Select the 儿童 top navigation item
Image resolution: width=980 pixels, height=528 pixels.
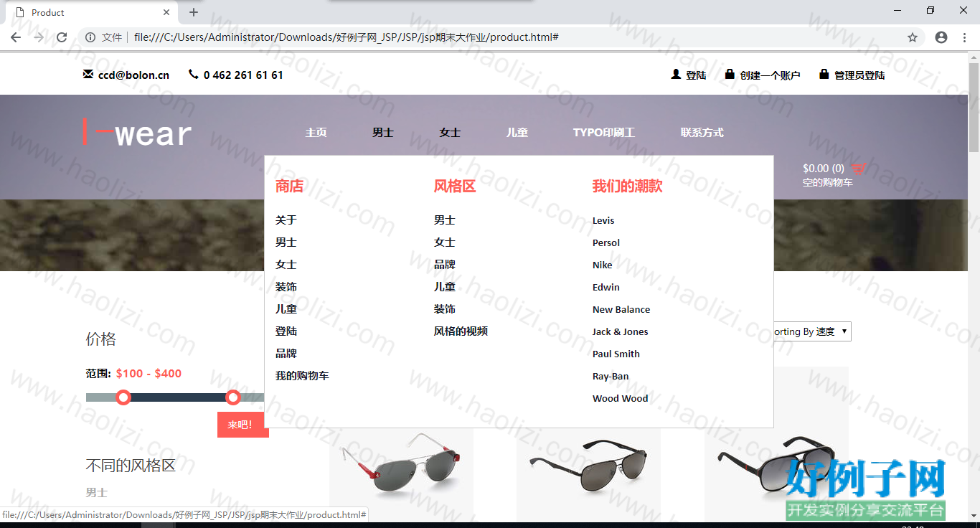517,132
